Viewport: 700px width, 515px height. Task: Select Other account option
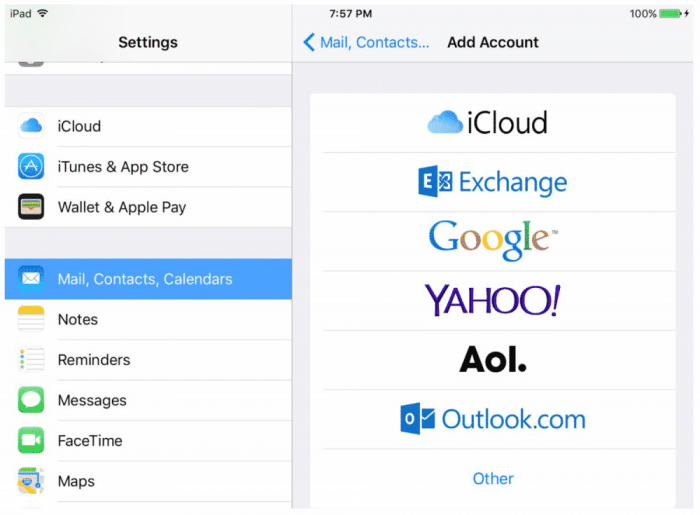493,479
